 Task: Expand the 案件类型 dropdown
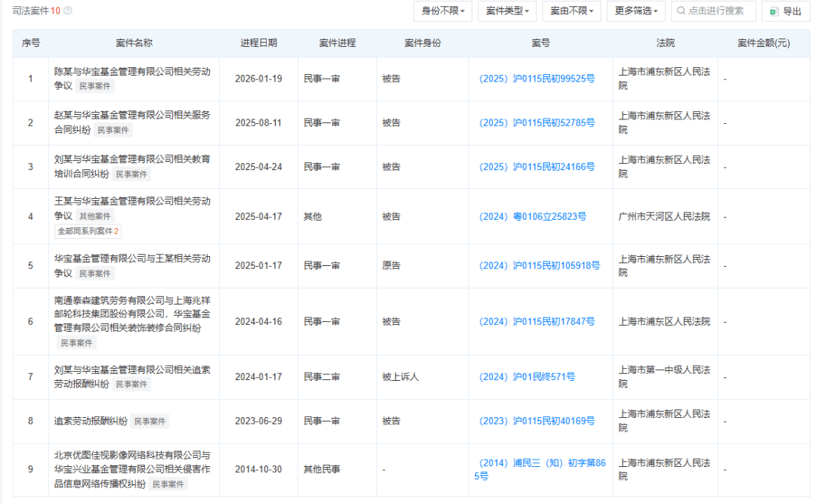point(507,11)
